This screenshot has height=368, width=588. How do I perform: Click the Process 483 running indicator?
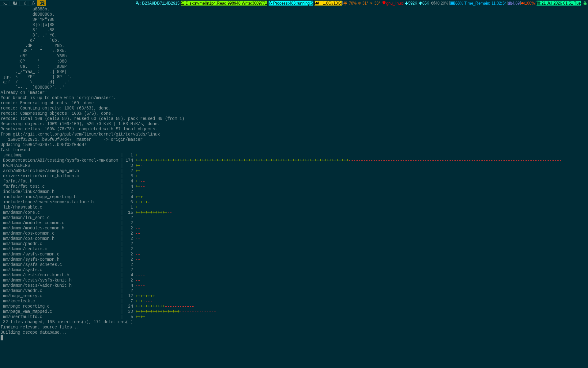[x=291, y=3]
